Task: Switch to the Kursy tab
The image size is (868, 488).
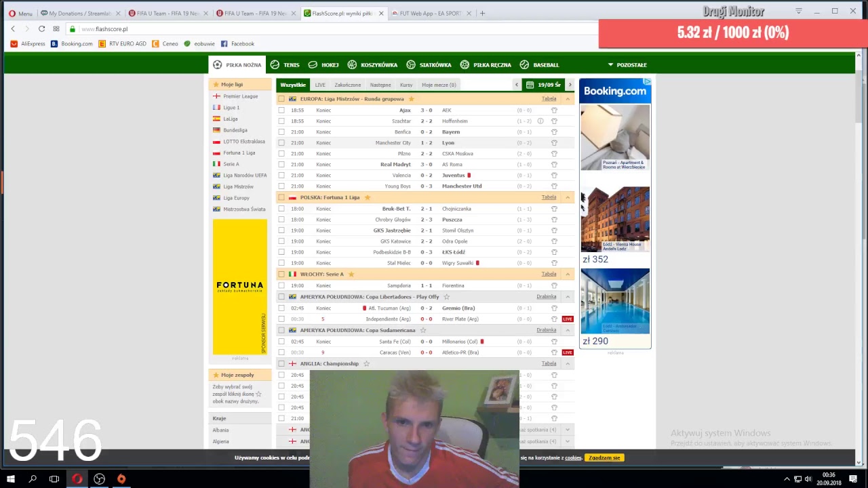Action: tap(406, 85)
